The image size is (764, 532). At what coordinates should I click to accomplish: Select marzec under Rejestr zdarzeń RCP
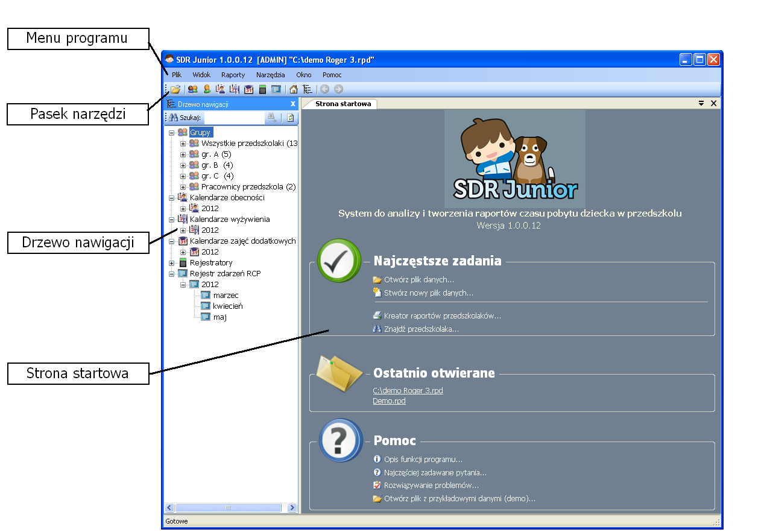[x=226, y=296]
